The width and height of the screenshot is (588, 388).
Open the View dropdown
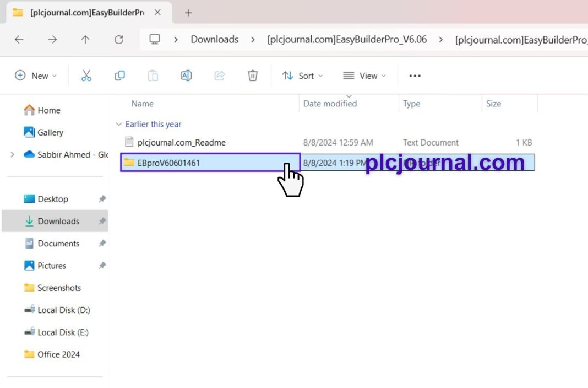click(x=364, y=76)
